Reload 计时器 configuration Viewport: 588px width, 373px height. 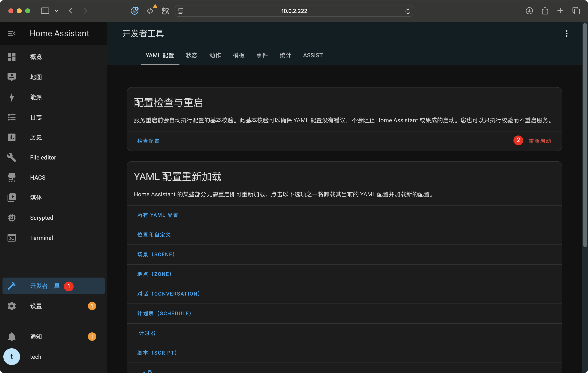(147, 333)
